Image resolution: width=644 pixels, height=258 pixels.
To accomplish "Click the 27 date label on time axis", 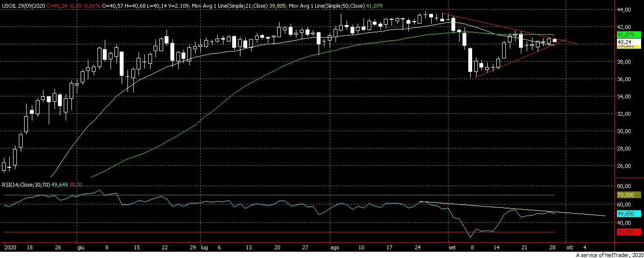I will [x=306, y=246].
